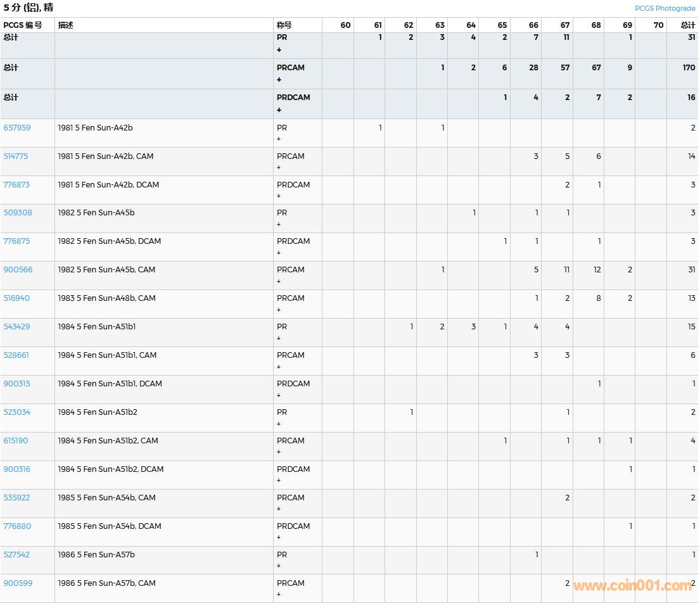Click the 总计 column header
700x603 pixels.
(x=687, y=25)
